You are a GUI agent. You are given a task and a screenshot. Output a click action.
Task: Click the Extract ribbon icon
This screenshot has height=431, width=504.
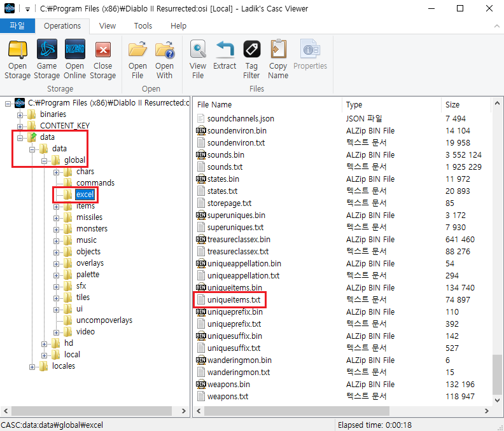point(225,49)
